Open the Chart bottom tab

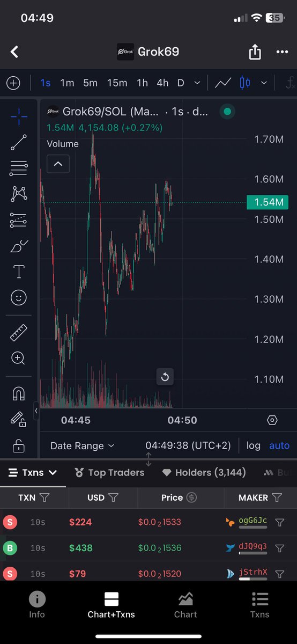point(185,605)
